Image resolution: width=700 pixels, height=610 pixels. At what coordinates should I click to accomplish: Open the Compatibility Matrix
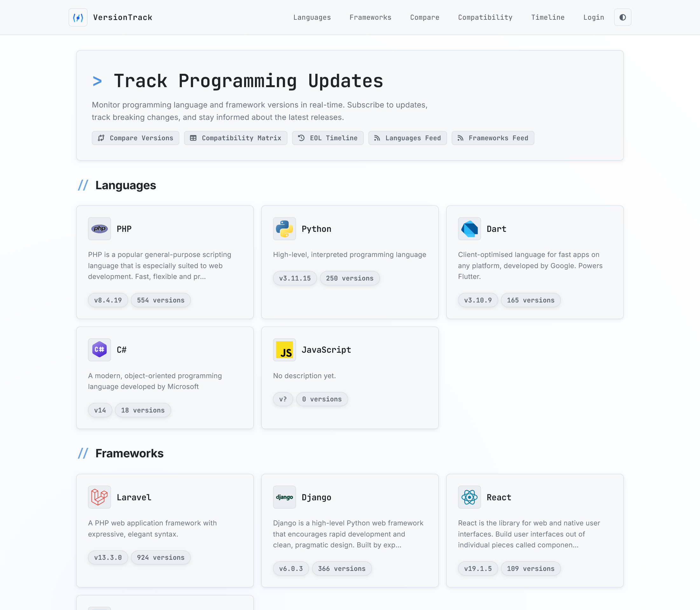(236, 138)
